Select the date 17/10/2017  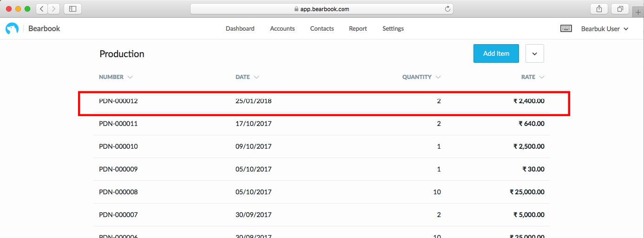pos(254,124)
